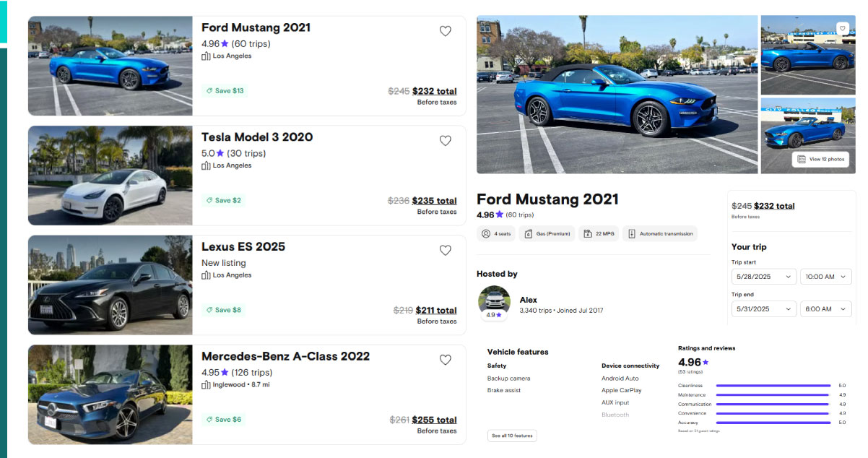The height and width of the screenshot is (458, 868).
Task: Open the Tesla Model 3 2020 listing title
Action: (257, 137)
